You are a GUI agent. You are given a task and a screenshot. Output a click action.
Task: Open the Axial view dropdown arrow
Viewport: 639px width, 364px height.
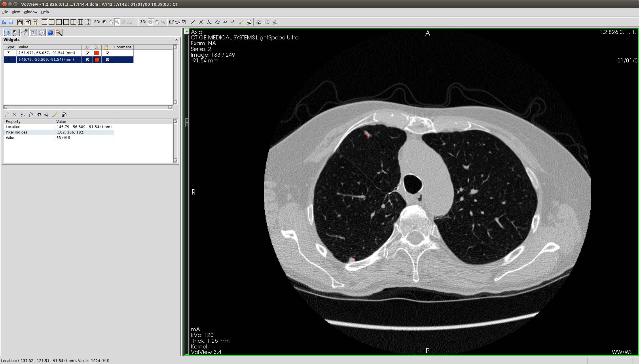187,32
